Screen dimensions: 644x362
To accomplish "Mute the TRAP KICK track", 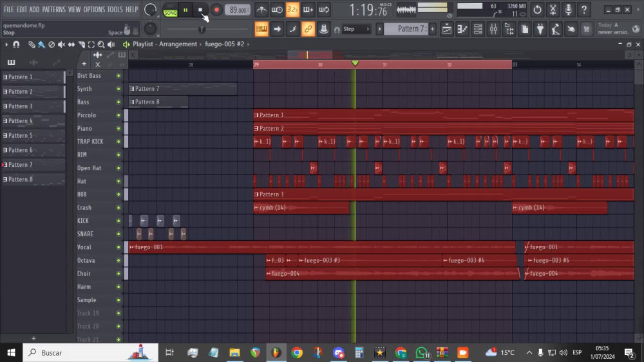I will pos(118,142).
